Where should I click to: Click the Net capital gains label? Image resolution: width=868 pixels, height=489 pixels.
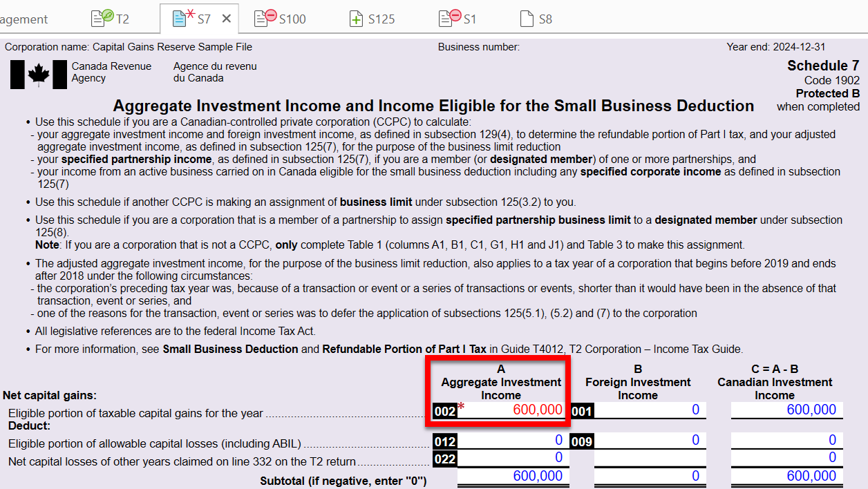[x=50, y=396]
